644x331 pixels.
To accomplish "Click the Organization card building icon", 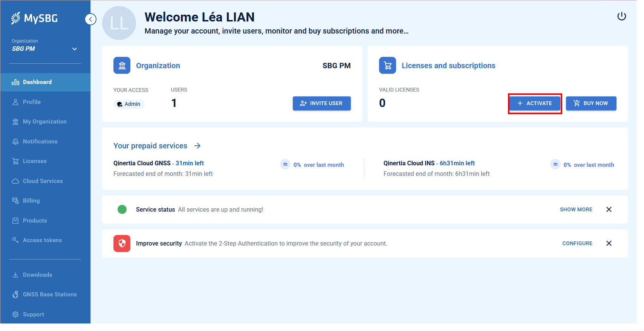I will (122, 66).
